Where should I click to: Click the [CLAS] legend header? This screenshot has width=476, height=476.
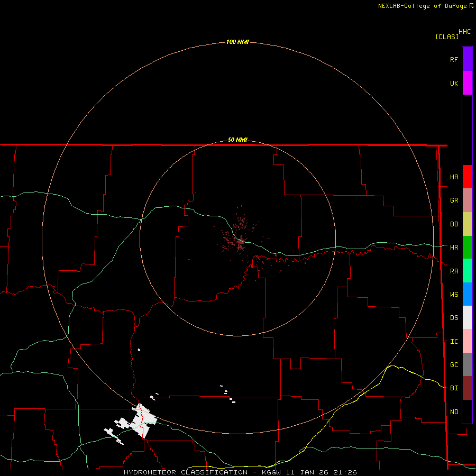click(447, 36)
